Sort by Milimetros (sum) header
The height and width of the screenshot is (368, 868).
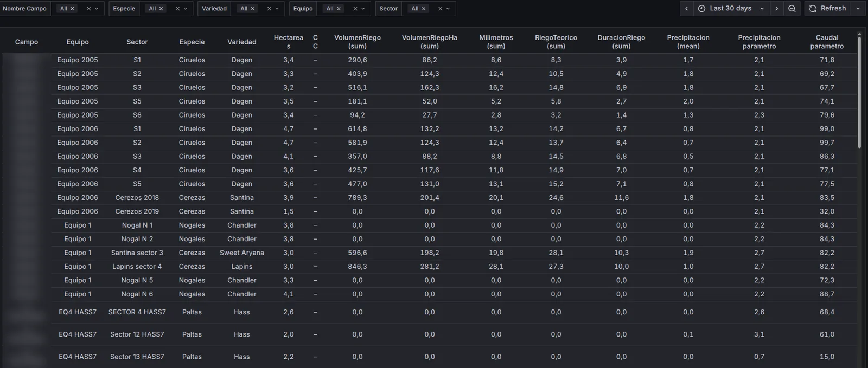click(496, 42)
